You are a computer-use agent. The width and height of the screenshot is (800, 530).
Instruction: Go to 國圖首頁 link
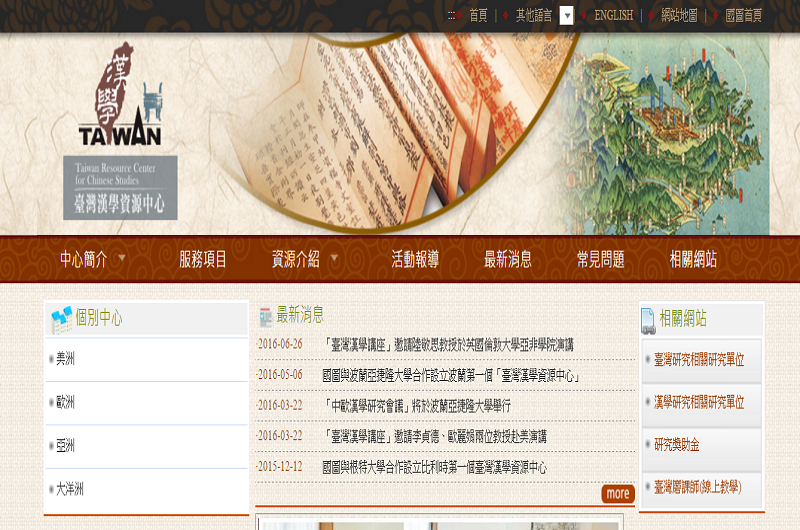pos(744,15)
